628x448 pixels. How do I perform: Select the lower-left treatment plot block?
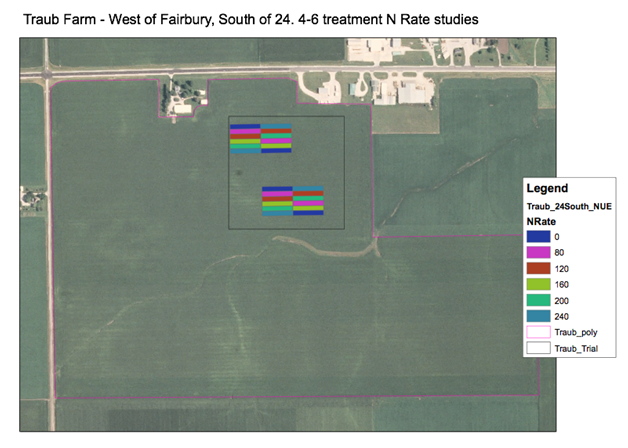[277, 201]
